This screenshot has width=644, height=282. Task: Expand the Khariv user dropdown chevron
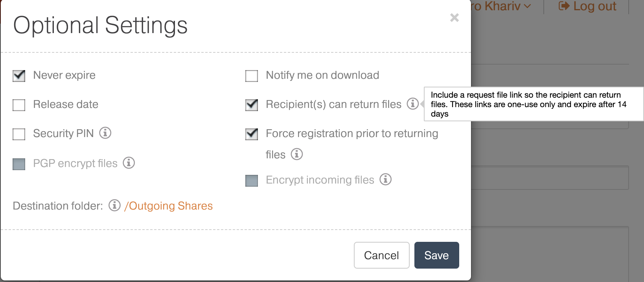click(528, 6)
